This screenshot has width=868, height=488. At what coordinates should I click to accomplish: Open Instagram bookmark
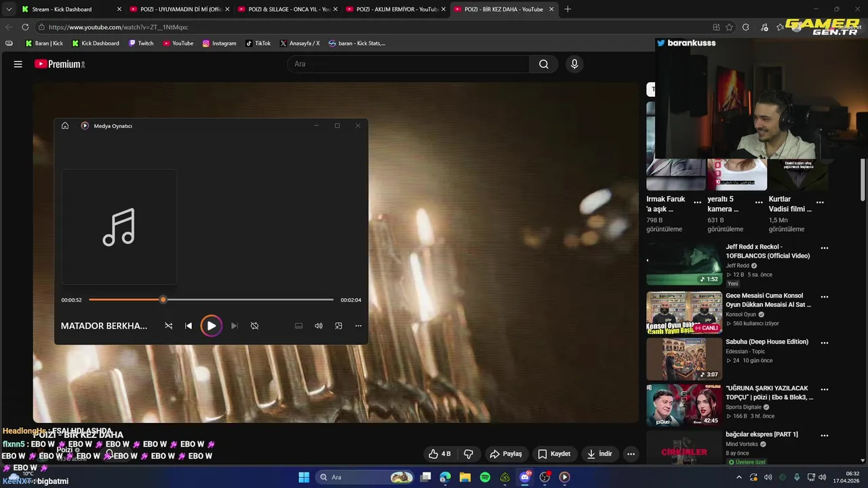coord(219,43)
